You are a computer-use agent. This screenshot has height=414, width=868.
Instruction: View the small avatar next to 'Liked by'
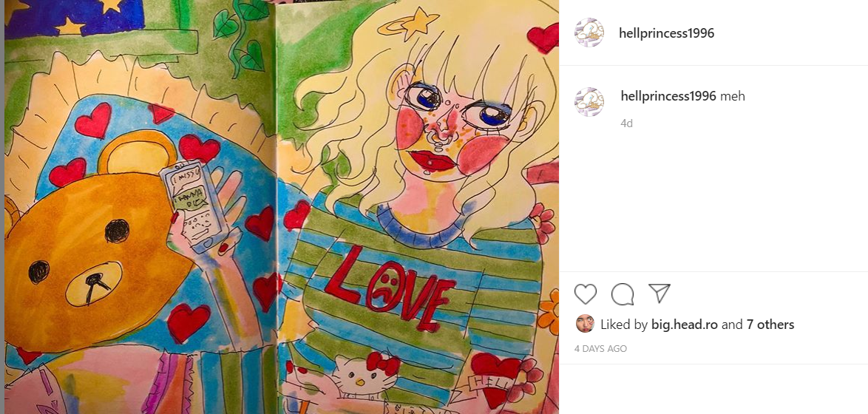click(x=585, y=325)
